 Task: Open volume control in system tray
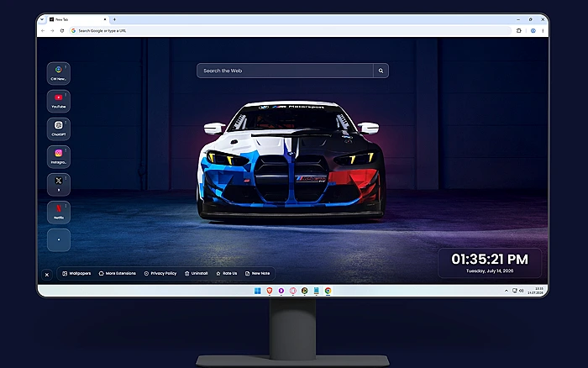(x=522, y=291)
